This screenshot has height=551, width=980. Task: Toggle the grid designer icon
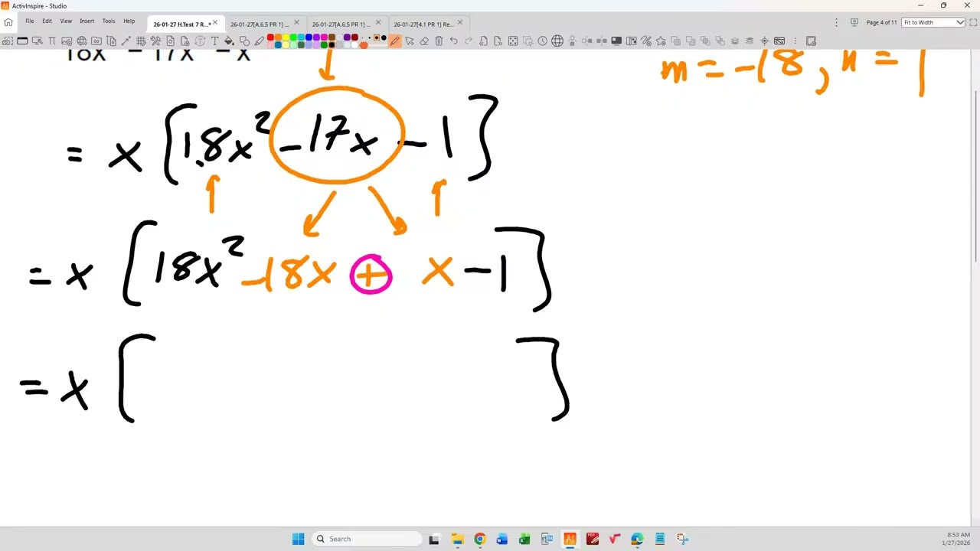tap(141, 41)
